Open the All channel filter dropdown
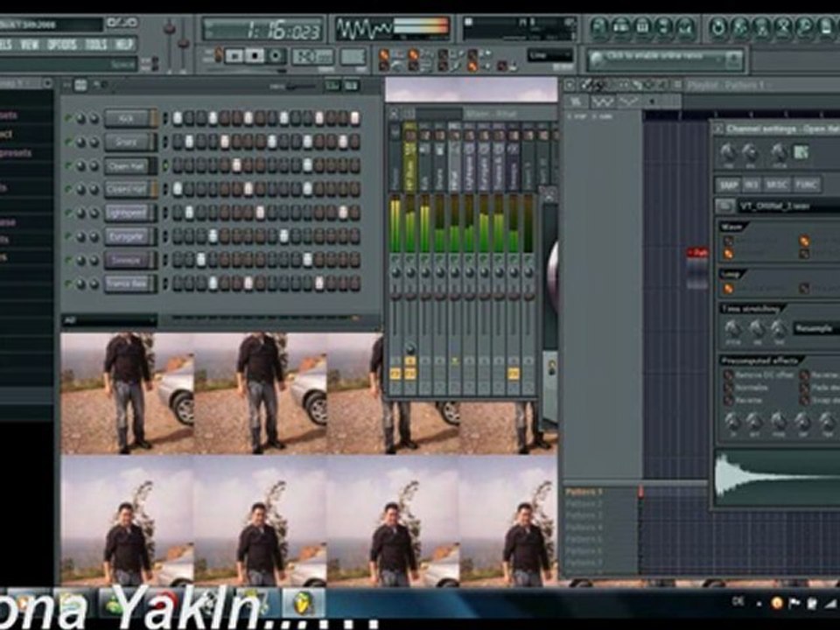This screenshot has width=840, height=630. (109, 320)
